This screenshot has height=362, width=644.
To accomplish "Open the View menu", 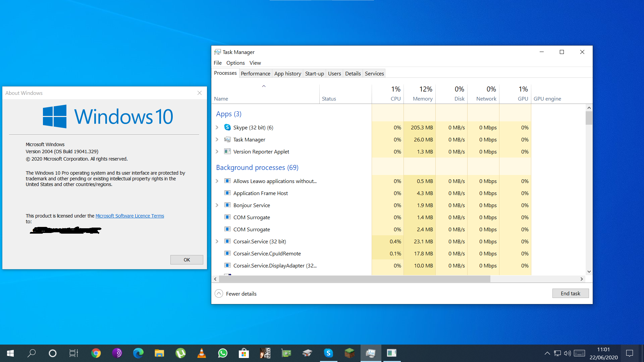I will coord(255,63).
